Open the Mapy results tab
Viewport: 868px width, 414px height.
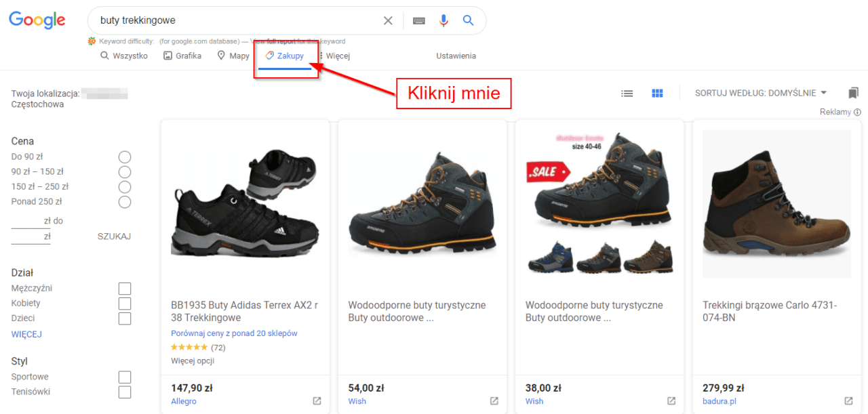pyautogui.click(x=233, y=56)
